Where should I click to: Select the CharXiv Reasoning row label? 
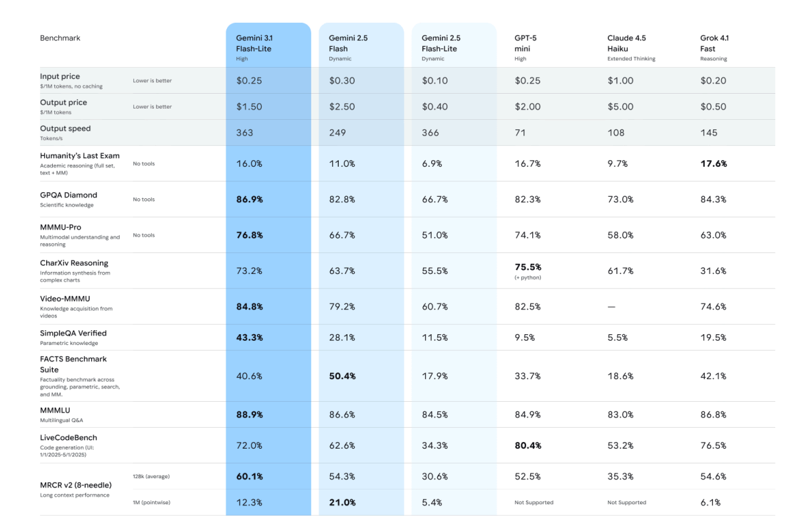point(74,263)
